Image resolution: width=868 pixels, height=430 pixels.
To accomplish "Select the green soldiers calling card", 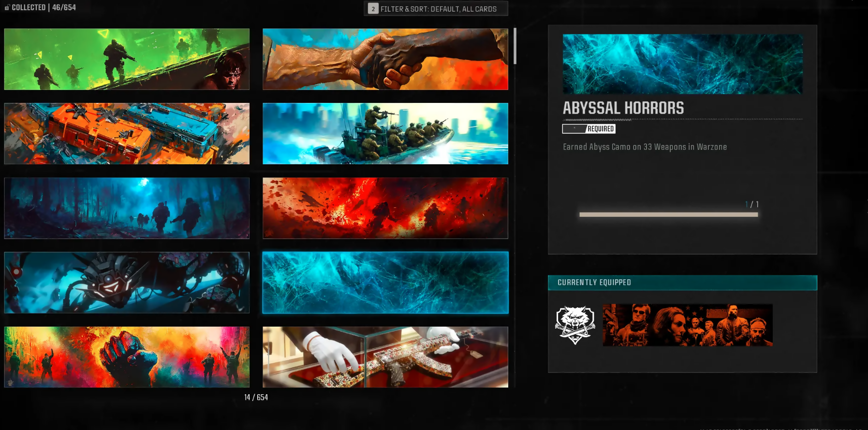I will (127, 59).
